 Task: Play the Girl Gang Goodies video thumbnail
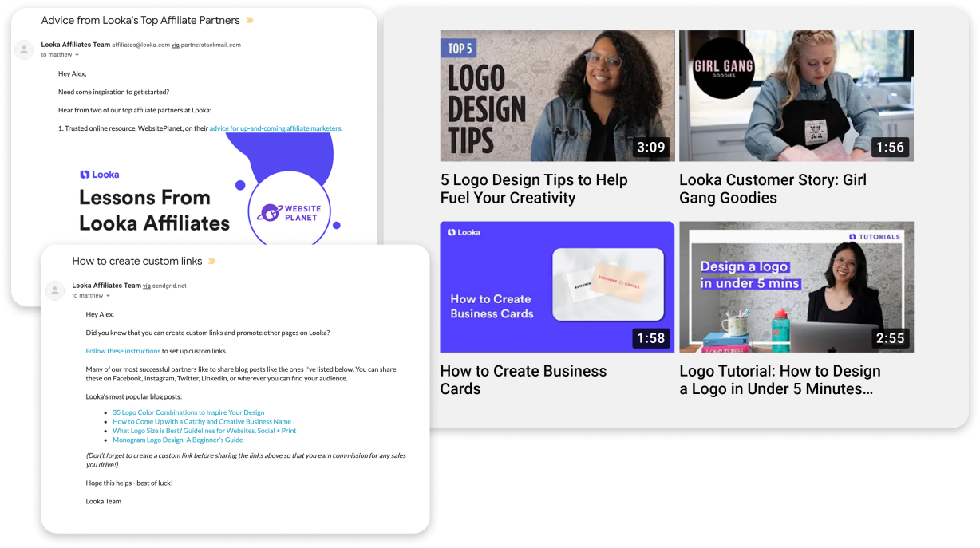tap(796, 96)
